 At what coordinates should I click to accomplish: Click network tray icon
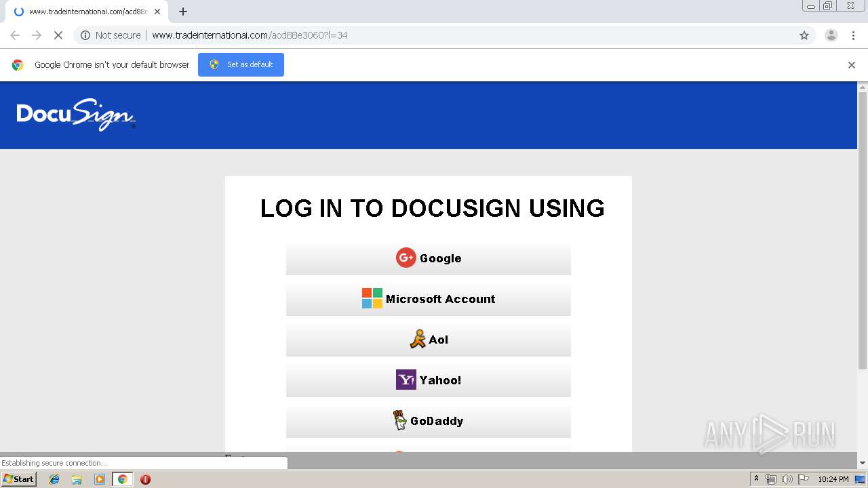[x=771, y=479]
